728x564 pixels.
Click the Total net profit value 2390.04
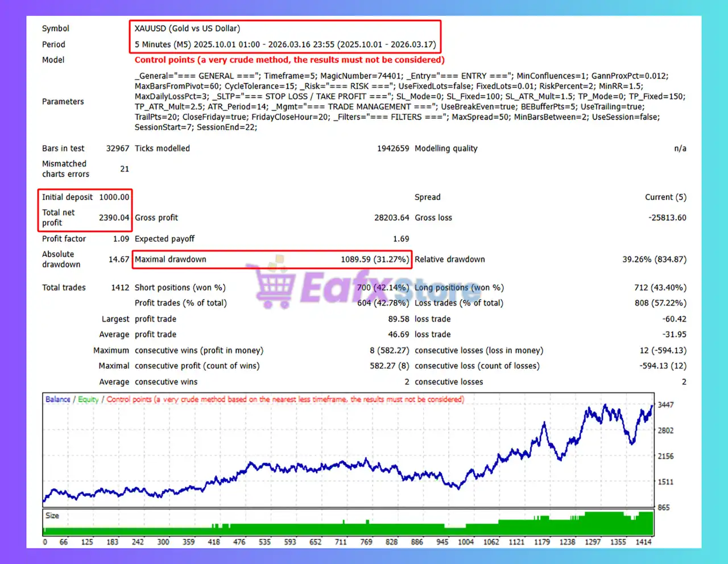click(x=114, y=218)
